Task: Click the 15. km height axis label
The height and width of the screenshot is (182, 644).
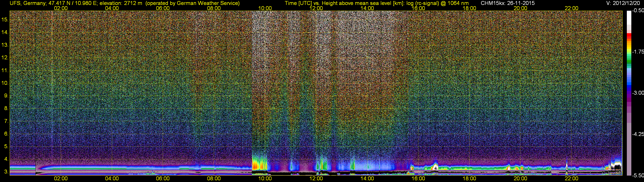Action: tap(5, 19)
